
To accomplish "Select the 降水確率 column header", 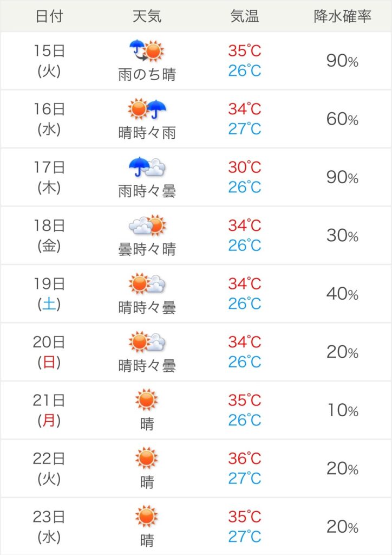I will point(343,16).
